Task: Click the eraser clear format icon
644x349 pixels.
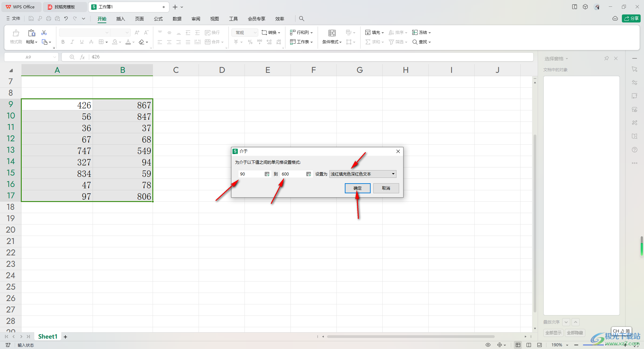Action: (142, 42)
